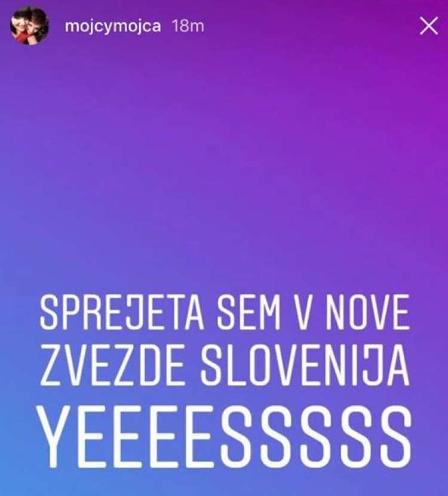
Task: Click the 18m story timestamp
Action: [188, 26]
